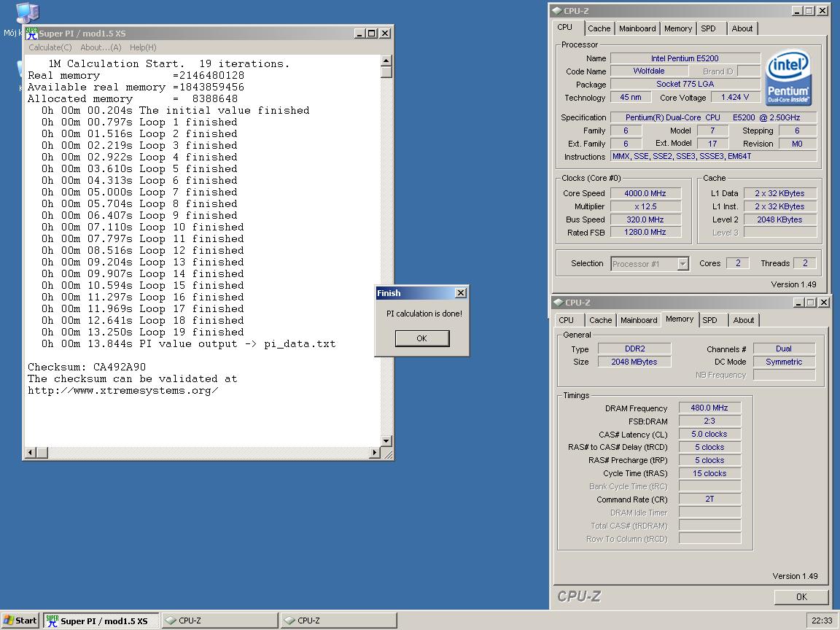Click the Super PI vertical scrollbar thumb
The height and width of the screenshot is (630, 840).
[x=386, y=71]
